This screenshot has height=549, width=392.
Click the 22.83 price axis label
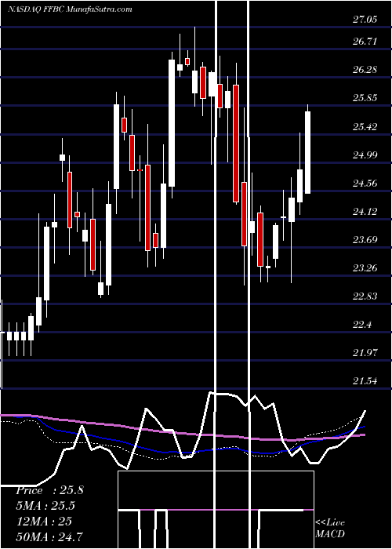click(365, 297)
